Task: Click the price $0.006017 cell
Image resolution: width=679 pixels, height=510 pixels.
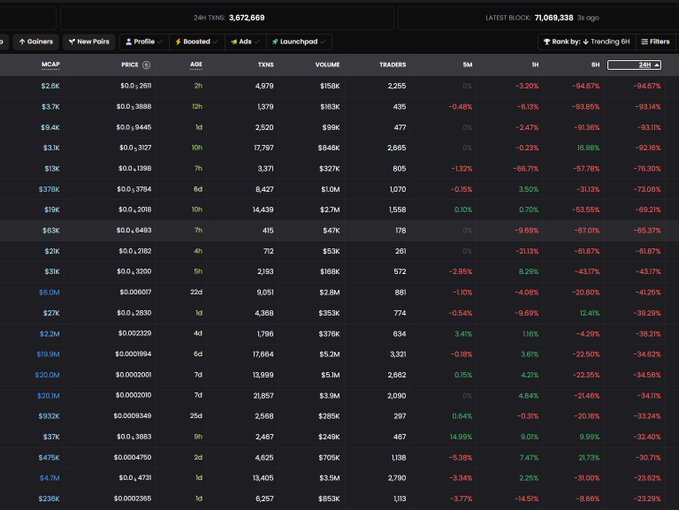Action: tap(136, 292)
